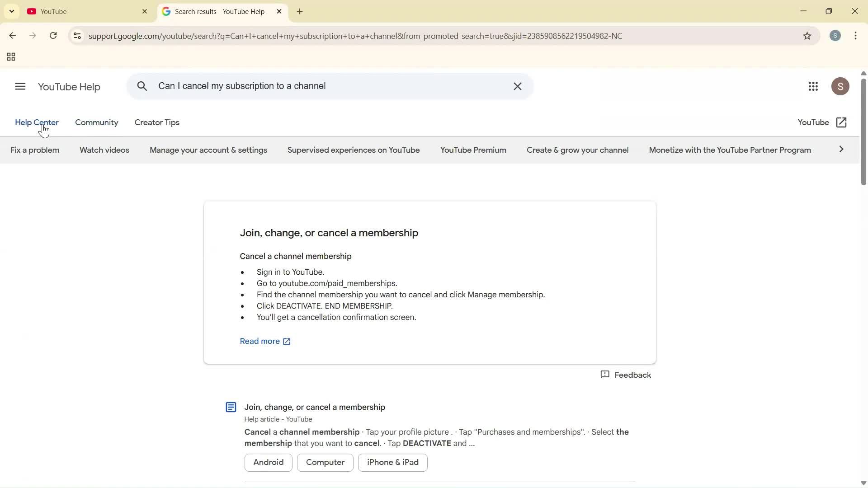Click the page scroll-up arrow
This screenshot has height=488, width=868.
point(863,73)
